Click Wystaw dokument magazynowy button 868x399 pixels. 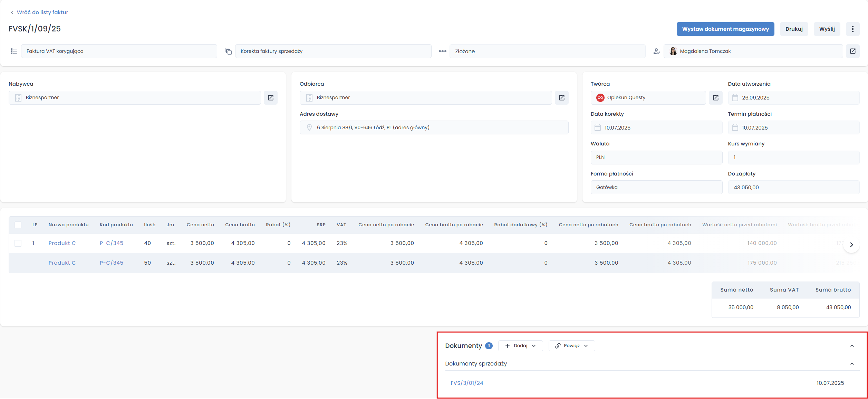725,29
